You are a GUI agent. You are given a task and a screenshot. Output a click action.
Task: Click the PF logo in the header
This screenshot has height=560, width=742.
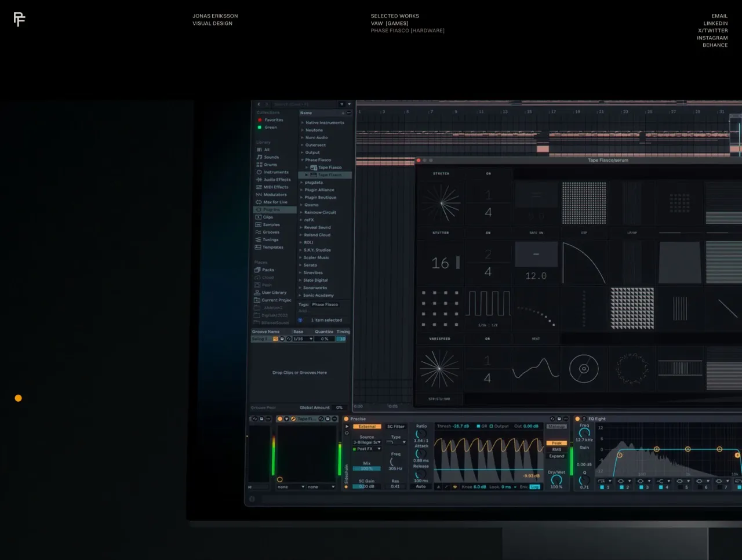pos(19,20)
